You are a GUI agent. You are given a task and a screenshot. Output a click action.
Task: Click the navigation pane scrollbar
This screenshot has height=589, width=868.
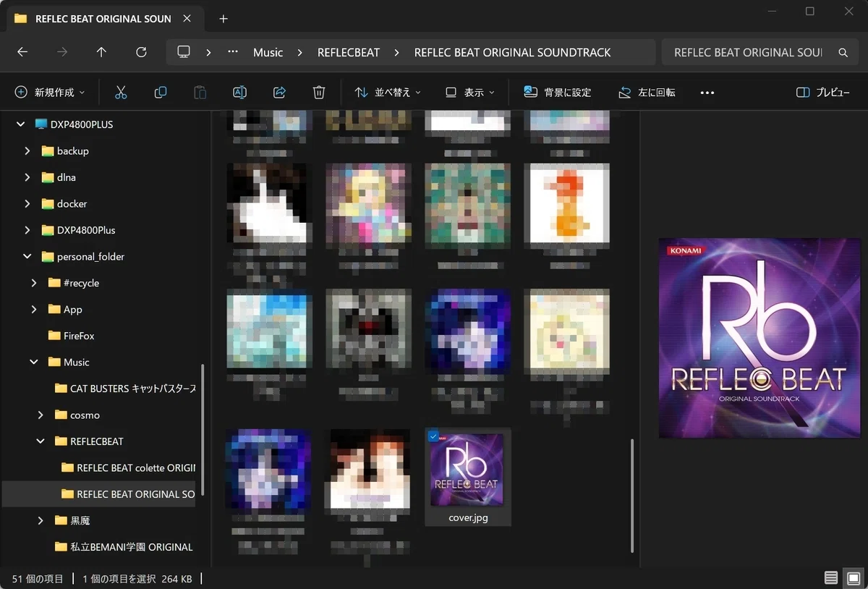tap(203, 430)
